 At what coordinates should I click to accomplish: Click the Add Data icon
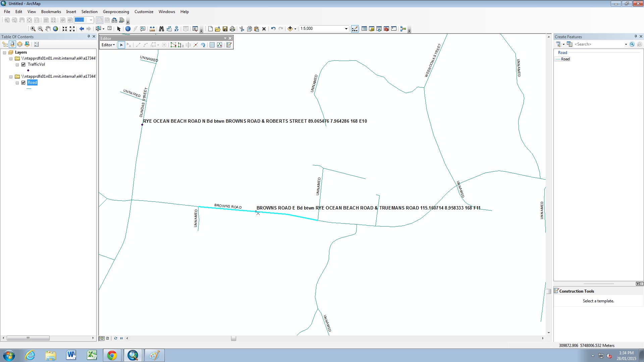(x=290, y=29)
